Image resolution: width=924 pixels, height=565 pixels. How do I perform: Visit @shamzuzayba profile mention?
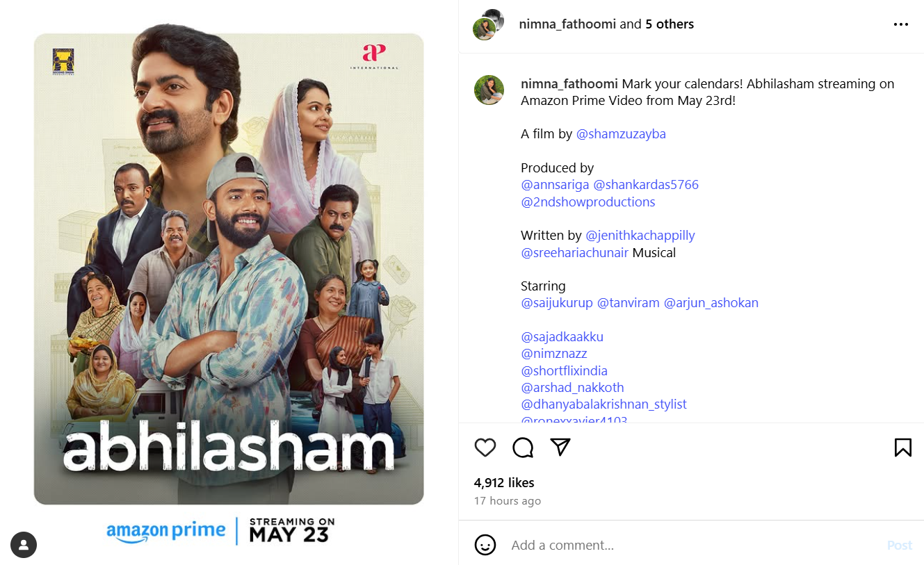click(x=621, y=134)
